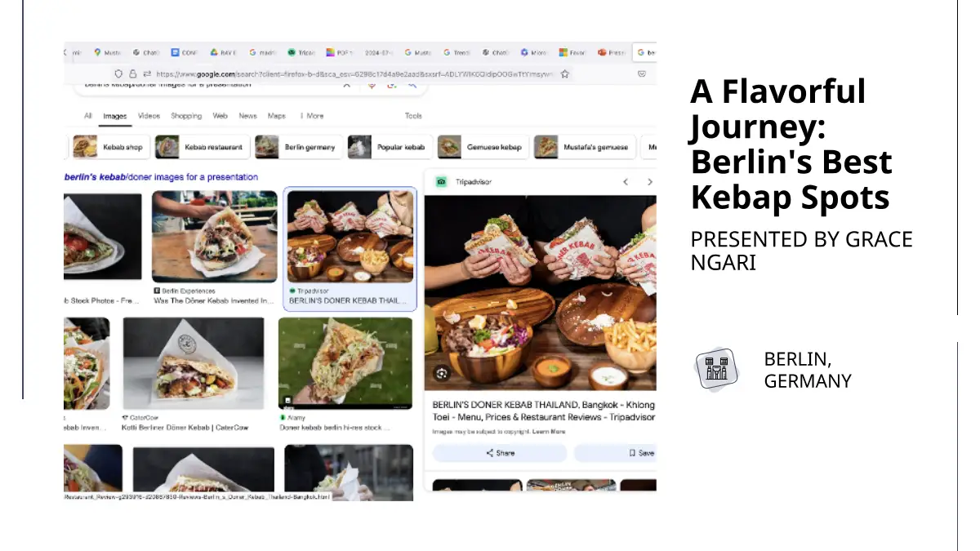The image size is (980, 551).
Task: Open the More search categories dropdown
Action: pos(311,116)
